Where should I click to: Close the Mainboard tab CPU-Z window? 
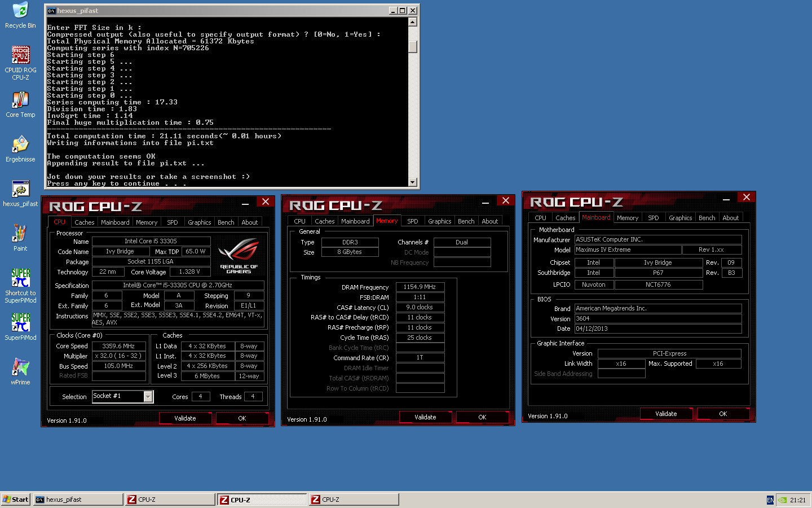pos(747,197)
